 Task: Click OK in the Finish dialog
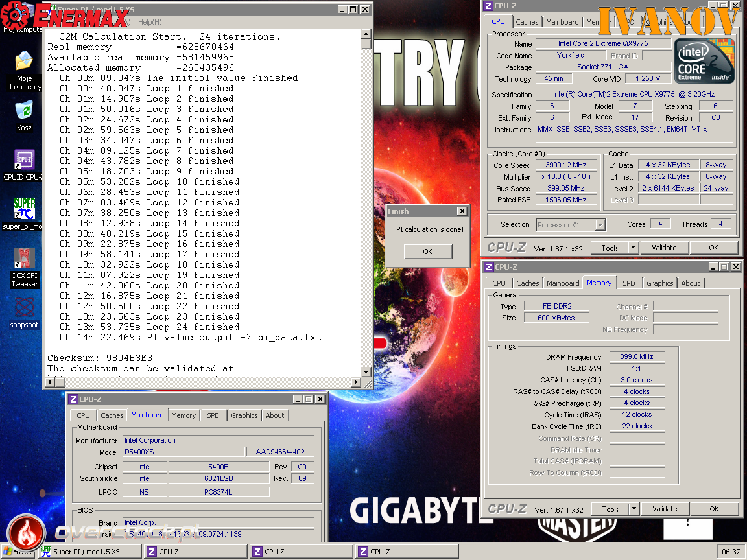point(427,251)
